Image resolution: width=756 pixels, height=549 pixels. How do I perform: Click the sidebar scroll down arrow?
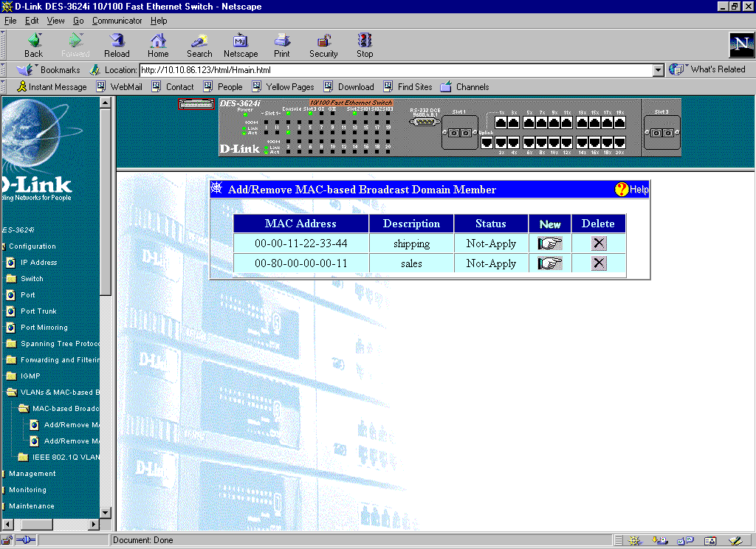105,513
